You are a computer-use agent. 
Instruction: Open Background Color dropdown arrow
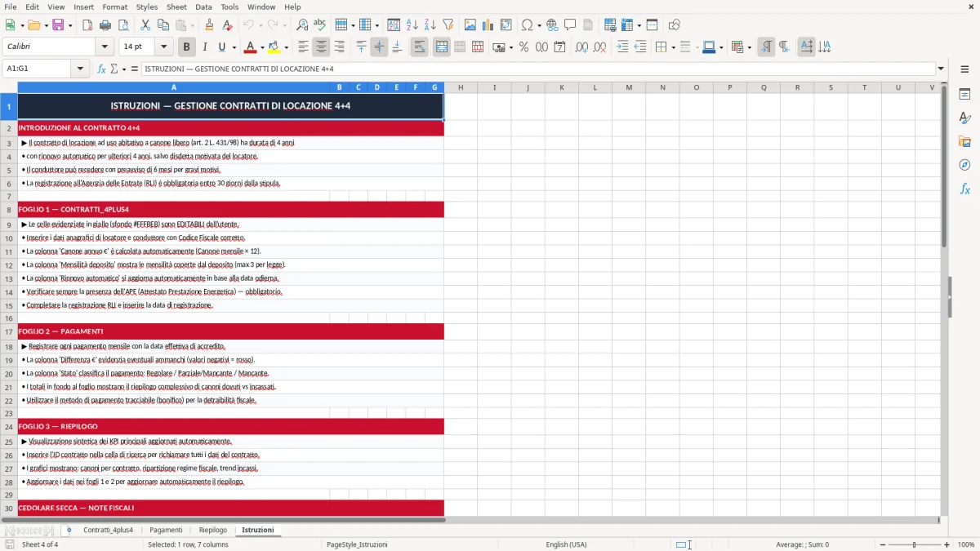[x=286, y=47]
